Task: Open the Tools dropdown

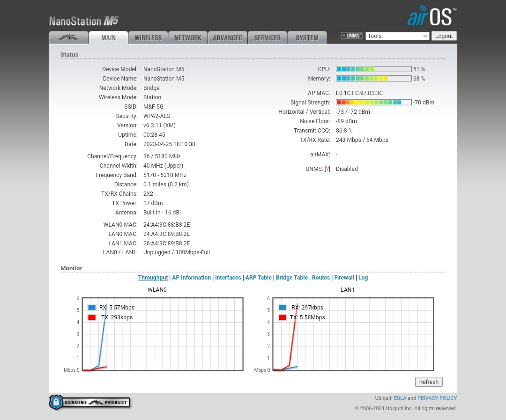Action: (x=397, y=36)
